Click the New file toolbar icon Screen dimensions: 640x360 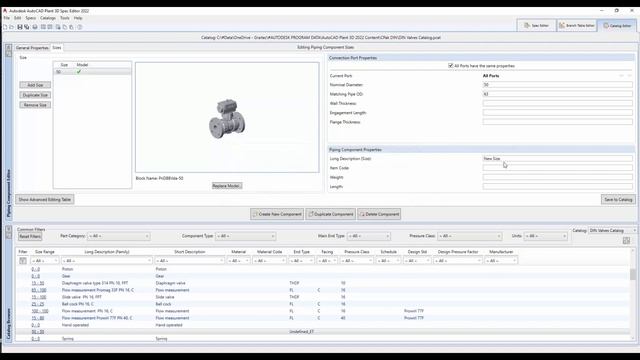tap(5, 27)
